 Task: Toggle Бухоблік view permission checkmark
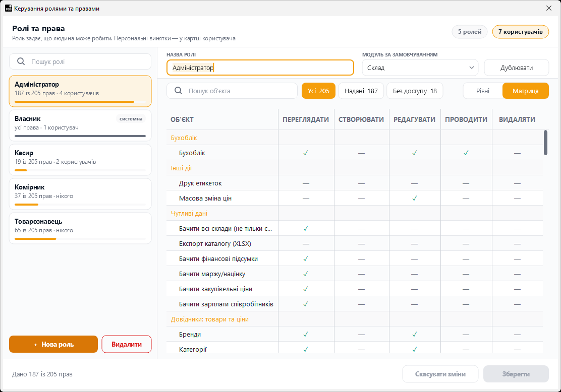tap(306, 153)
